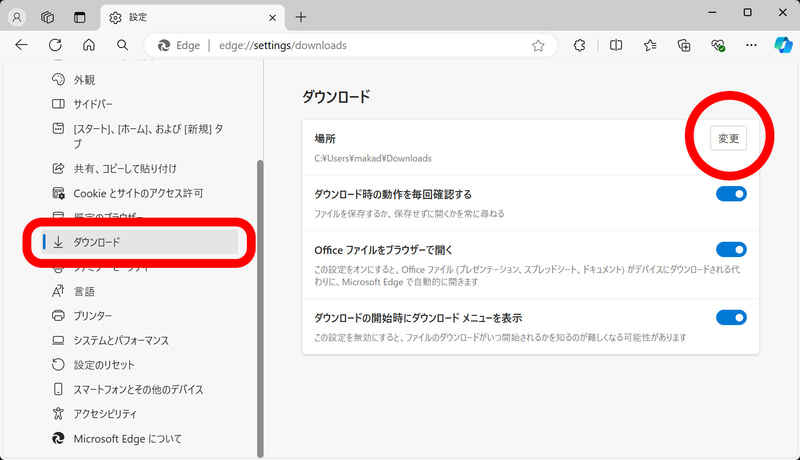Open the Copilot icon
This screenshot has height=460, width=800.
click(x=783, y=45)
